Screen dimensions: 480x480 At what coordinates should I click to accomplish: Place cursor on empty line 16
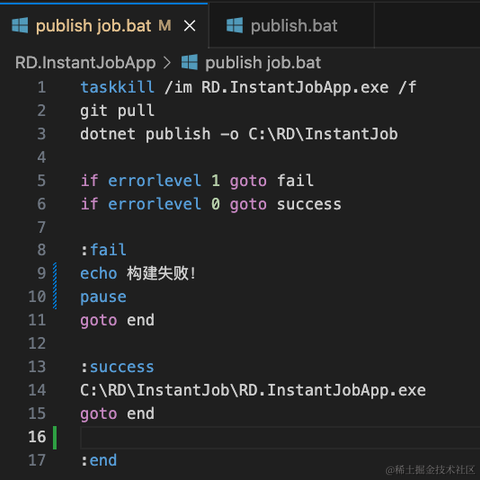(280, 437)
